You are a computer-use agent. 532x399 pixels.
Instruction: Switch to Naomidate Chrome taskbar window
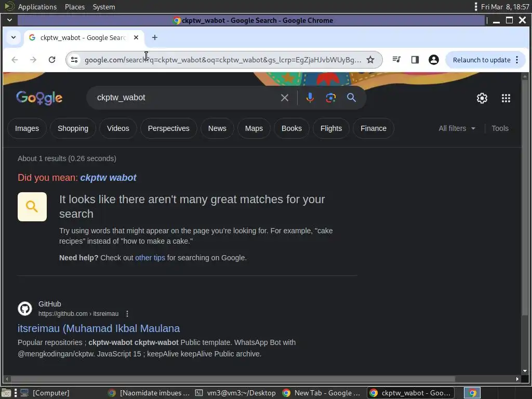pos(149,393)
